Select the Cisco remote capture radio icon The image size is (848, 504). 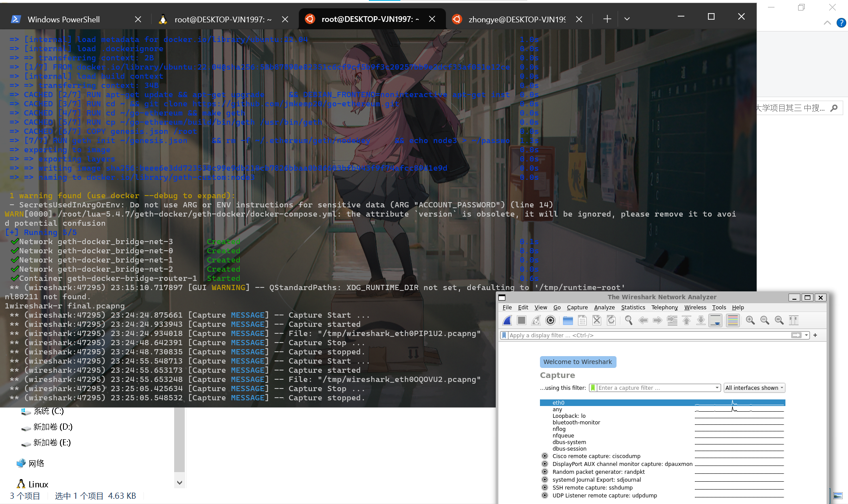click(545, 456)
